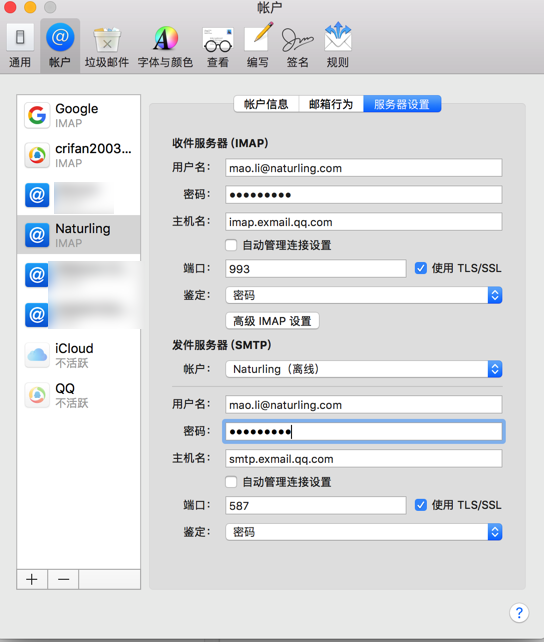Image resolution: width=544 pixels, height=642 pixels.
Task: Click the imap.exmail.qq.com host field
Action: 363,222
